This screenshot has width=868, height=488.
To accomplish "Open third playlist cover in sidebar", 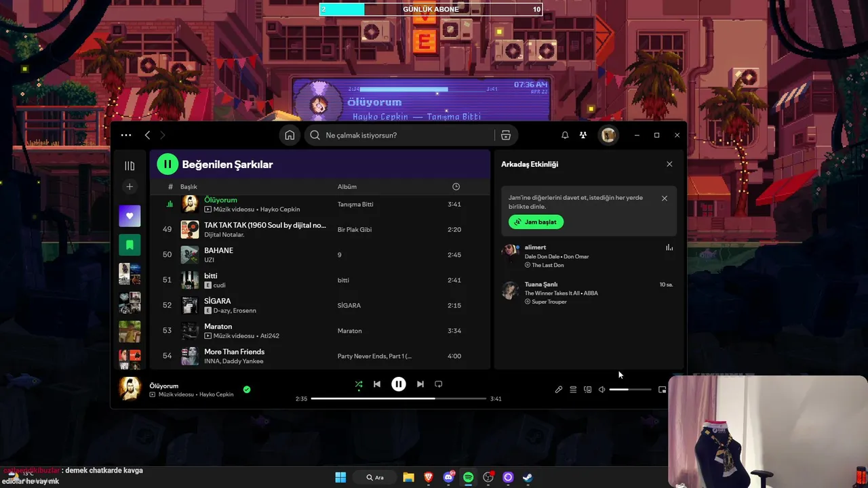I will click(130, 274).
